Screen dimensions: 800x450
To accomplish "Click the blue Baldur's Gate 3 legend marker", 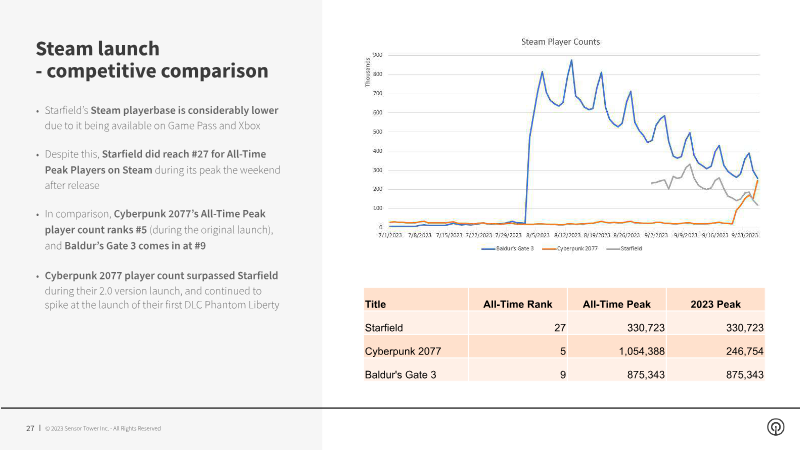I will 487,246.
